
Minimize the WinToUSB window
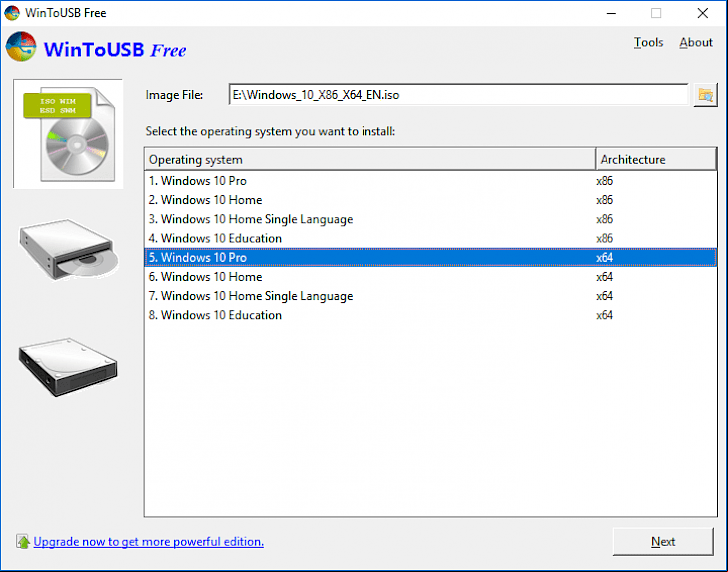click(x=611, y=13)
